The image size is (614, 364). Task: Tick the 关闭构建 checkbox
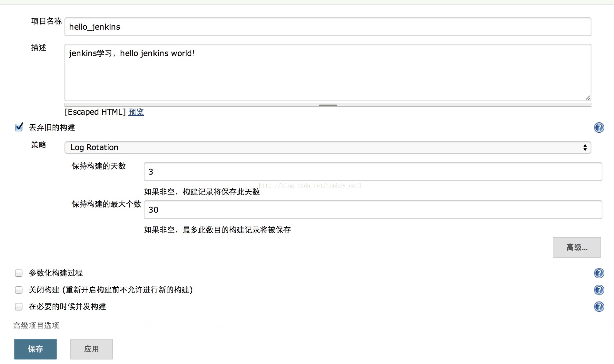tap(19, 290)
